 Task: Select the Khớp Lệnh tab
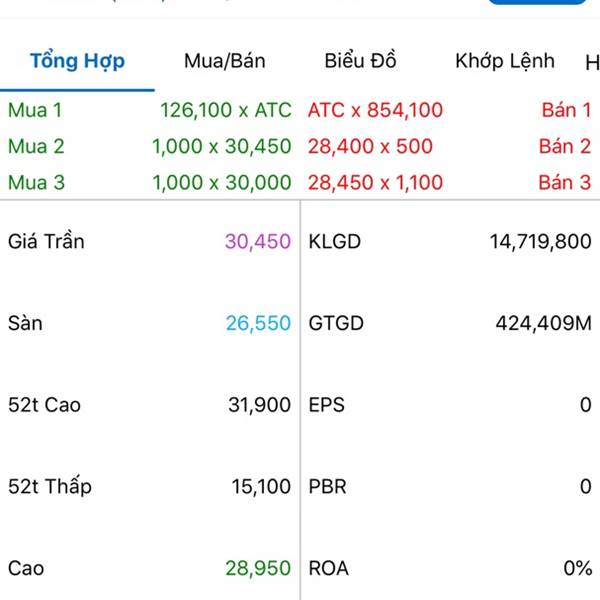click(504, 61)
